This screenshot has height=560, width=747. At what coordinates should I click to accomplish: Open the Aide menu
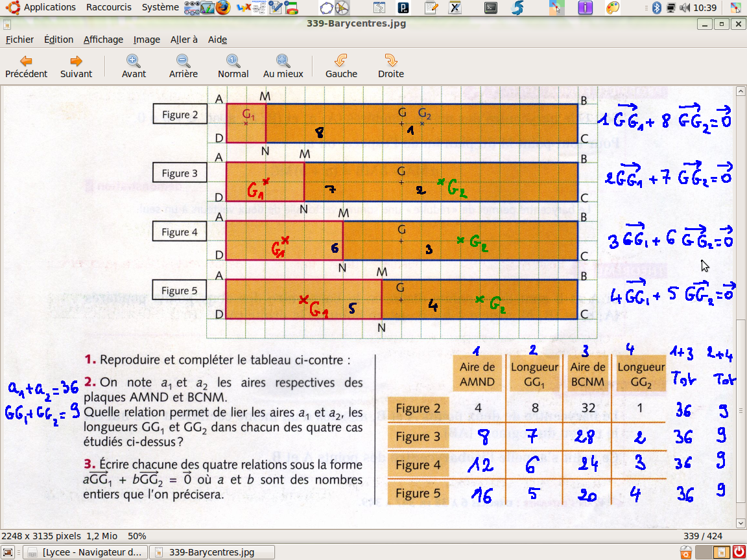pos(217,40)
